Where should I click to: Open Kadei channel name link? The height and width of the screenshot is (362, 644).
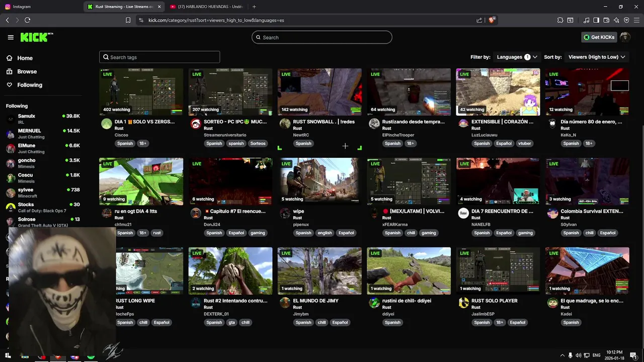pos(567,314)
